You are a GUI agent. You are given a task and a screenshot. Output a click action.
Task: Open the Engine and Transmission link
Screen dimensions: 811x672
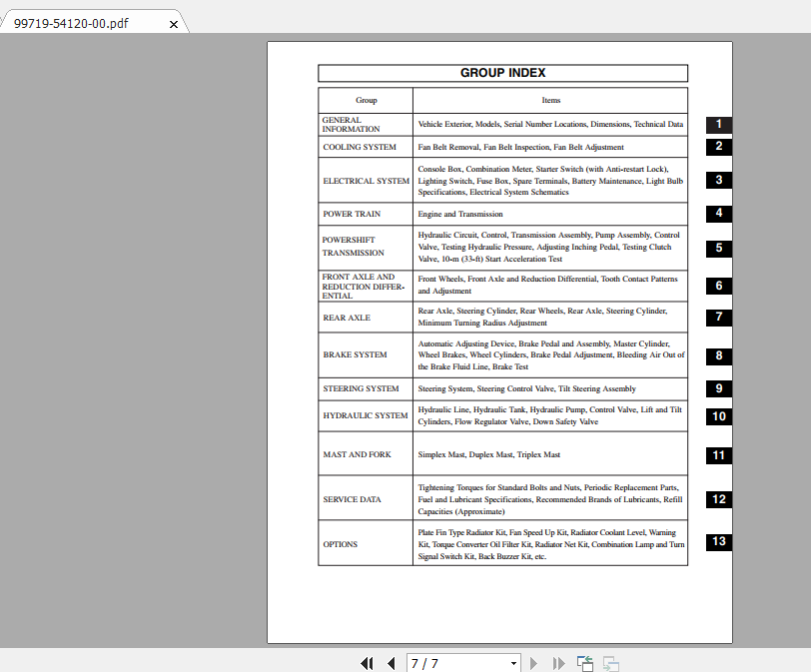(459, 214)
